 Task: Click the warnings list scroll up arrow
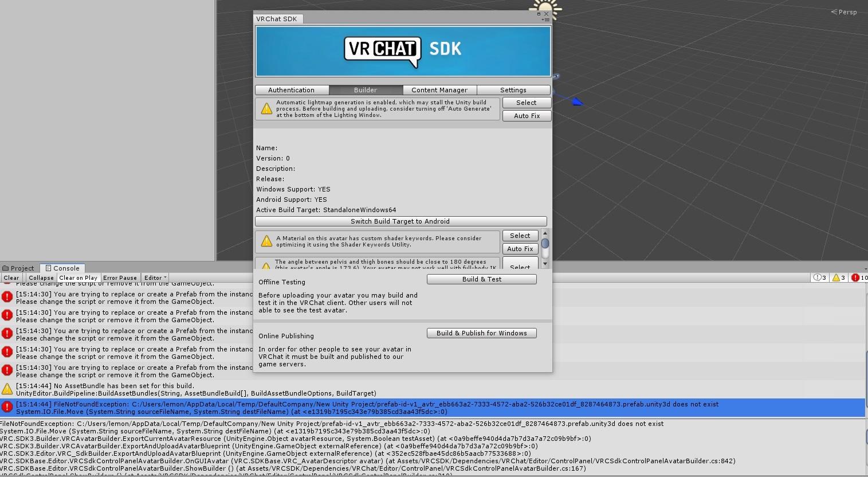[545, 233]
